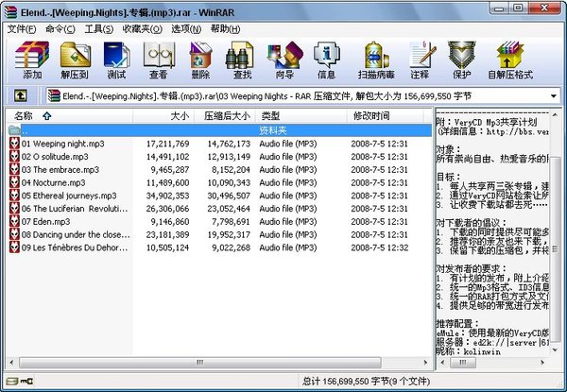Screen dimensions: 567x392
Task: Open the 命令(C) menu
Action: 60,29
